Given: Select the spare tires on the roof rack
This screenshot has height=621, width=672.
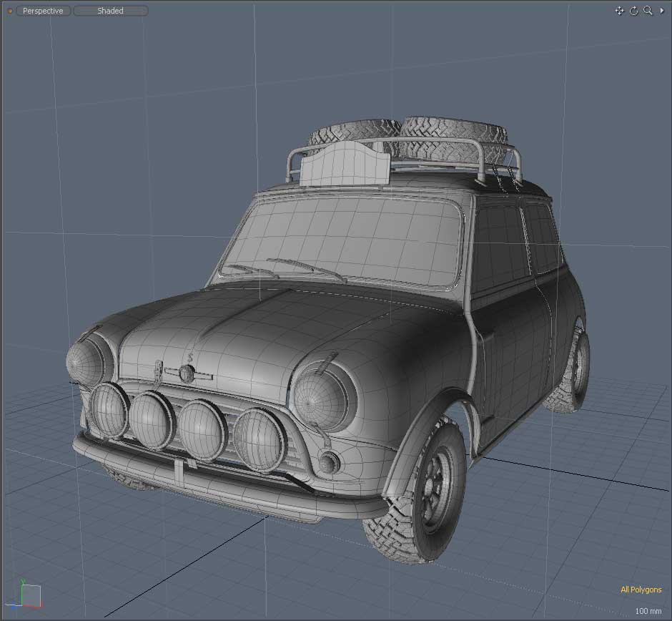Looking at the screenshot, I should click(x=429, y=136).
